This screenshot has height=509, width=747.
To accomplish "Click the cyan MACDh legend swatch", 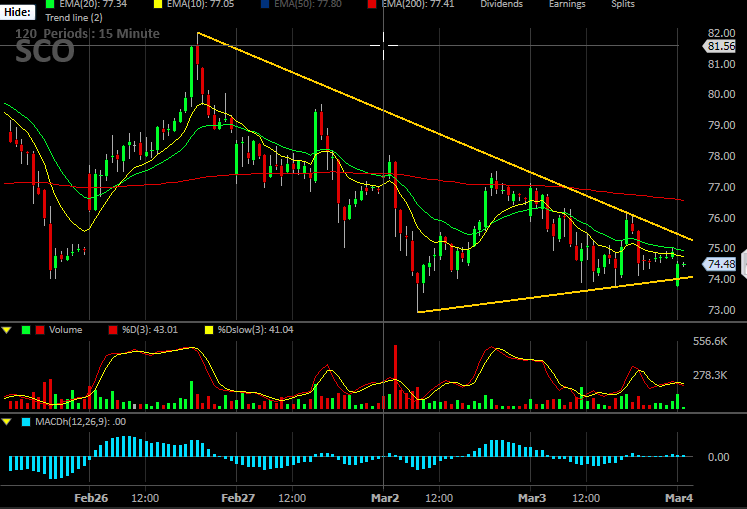I will (x=26, y=422).
